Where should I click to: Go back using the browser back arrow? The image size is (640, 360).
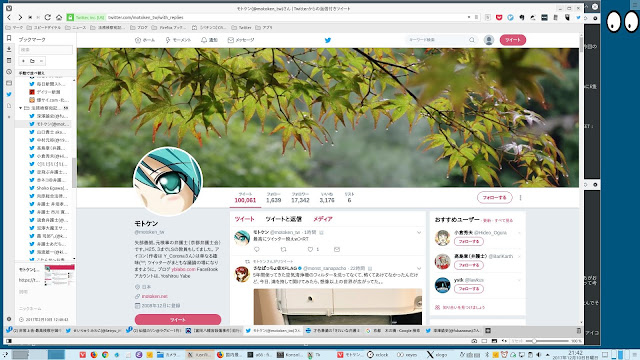[9, 18]
